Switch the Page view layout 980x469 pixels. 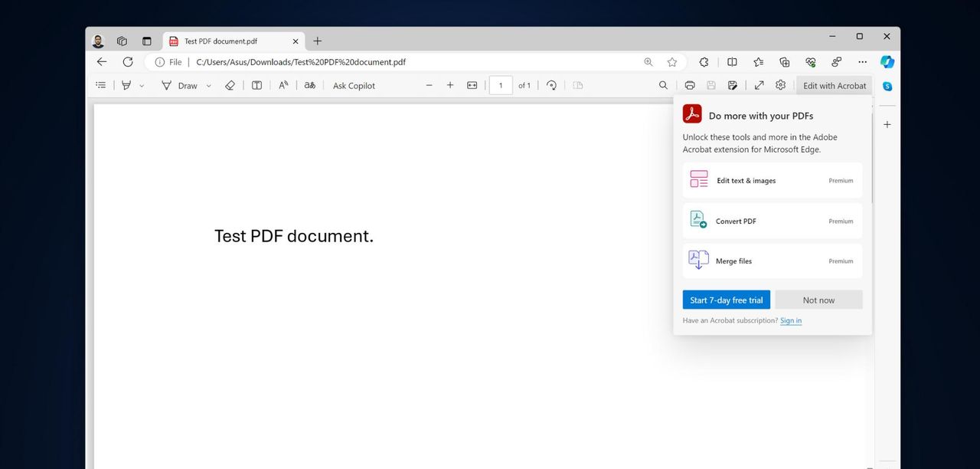pos(578,85)
